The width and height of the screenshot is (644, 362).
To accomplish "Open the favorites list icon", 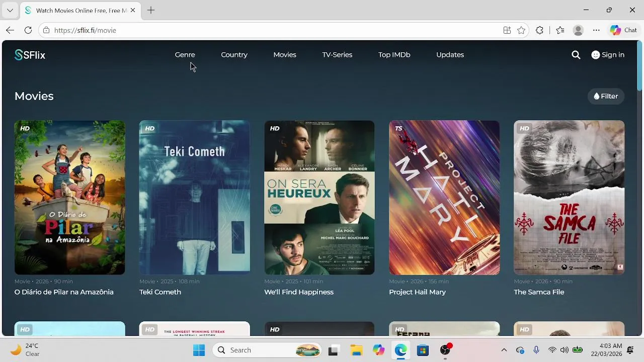I will [560, 30].
